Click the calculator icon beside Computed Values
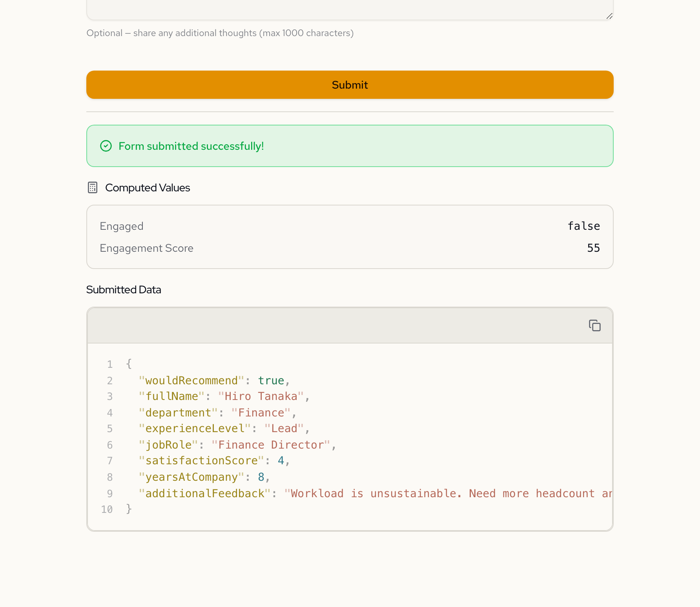This screenshot has width=700, height=607. click(x=93, y=187)
